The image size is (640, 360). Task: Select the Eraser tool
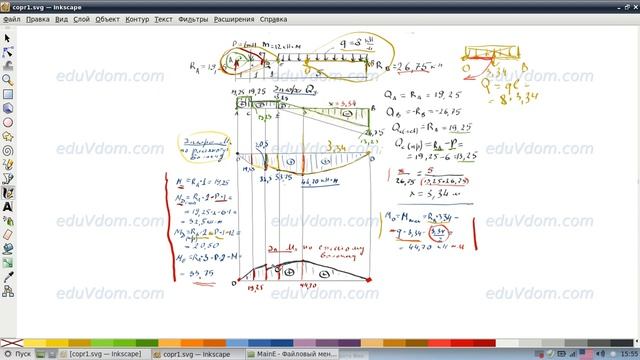(7, 235)
